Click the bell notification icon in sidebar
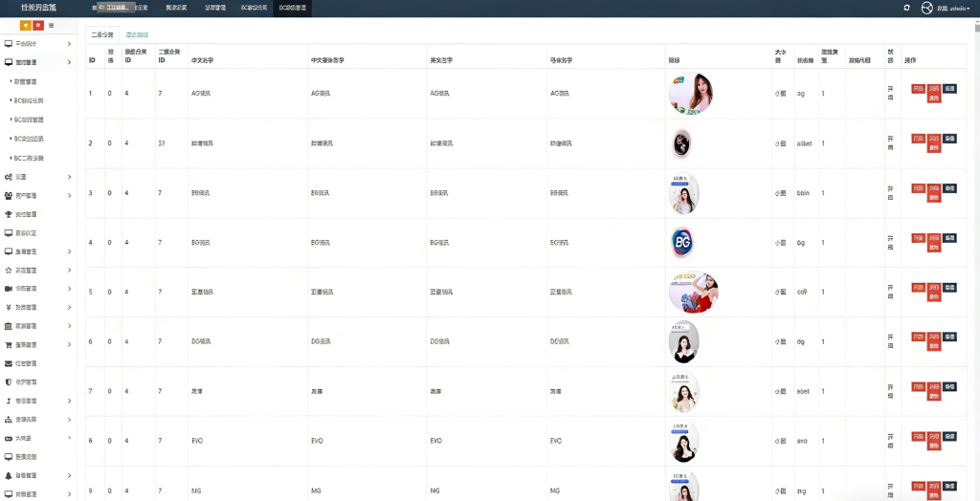The image size is (980, 501). click(9, 475)
